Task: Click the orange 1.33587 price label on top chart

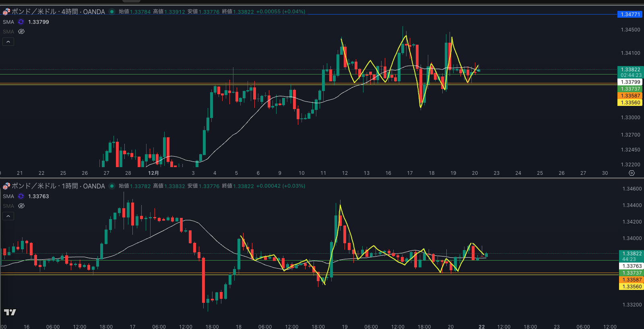Action: point(630,96)
